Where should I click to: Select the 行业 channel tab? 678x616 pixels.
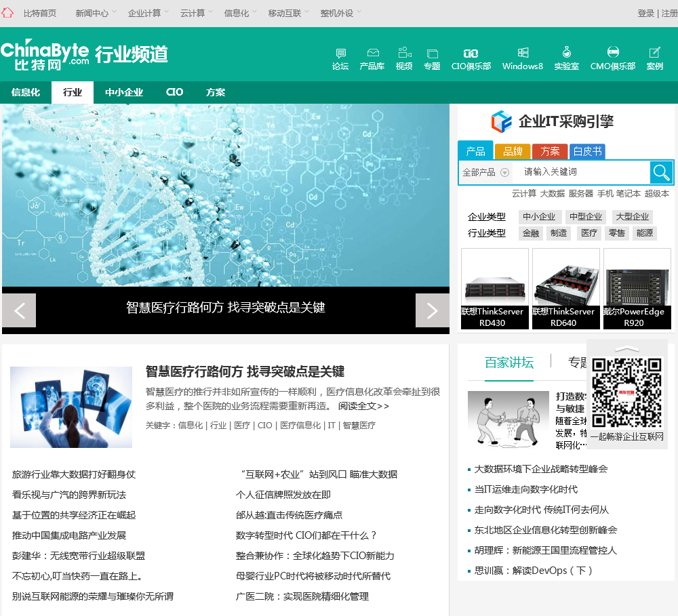pos(73,92)
